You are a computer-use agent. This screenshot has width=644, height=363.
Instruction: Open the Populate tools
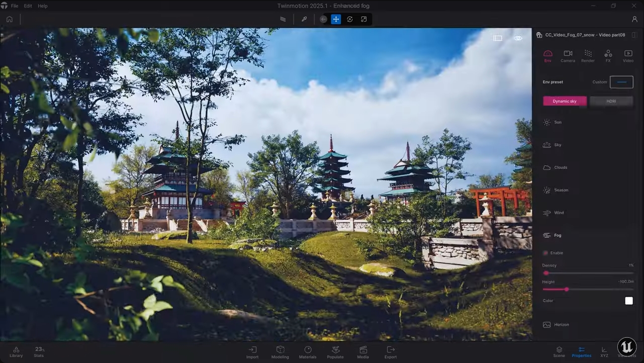click(335, 352)
